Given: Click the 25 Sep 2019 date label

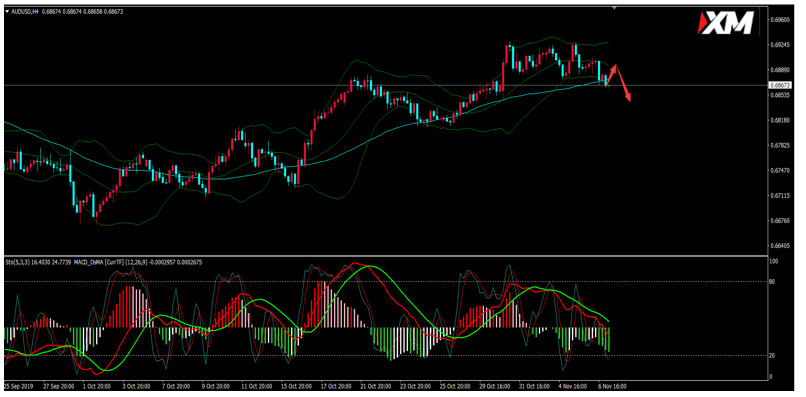Looking at the screenshot, I should (19, 386).
